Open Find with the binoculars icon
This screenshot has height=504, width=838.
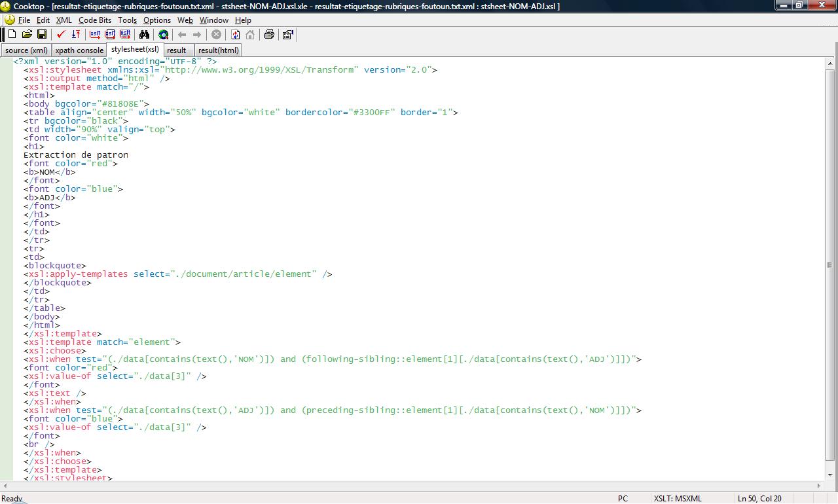click(x=144, y=35)
